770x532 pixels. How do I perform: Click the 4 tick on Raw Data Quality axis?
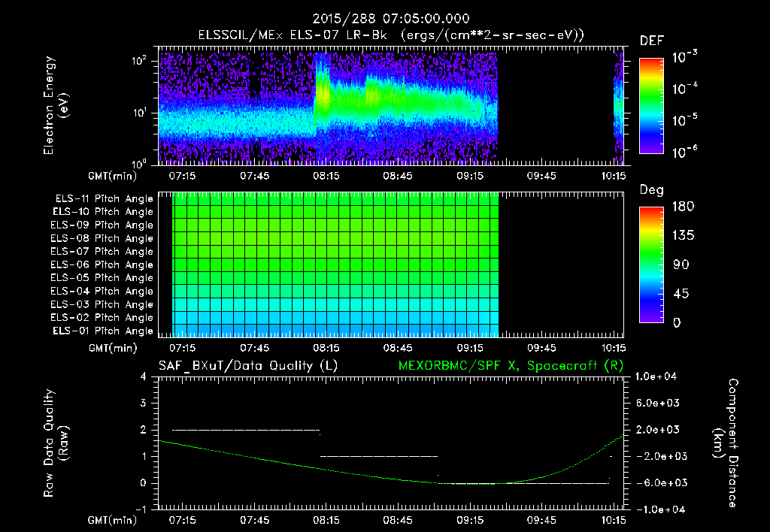pyautogui.click(x=143, y=376)
